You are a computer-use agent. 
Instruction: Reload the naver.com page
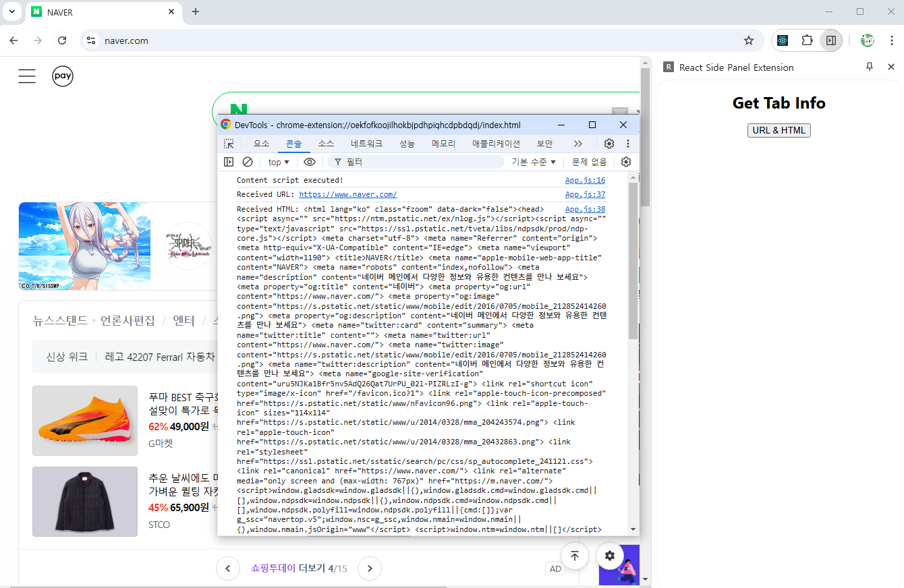coord(62,40)
